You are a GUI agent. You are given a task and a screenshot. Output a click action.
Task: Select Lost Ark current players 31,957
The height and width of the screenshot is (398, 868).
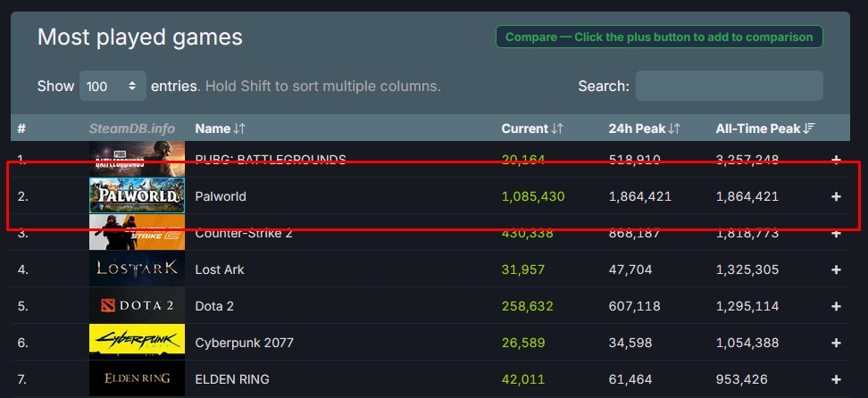tap(523, 269)
